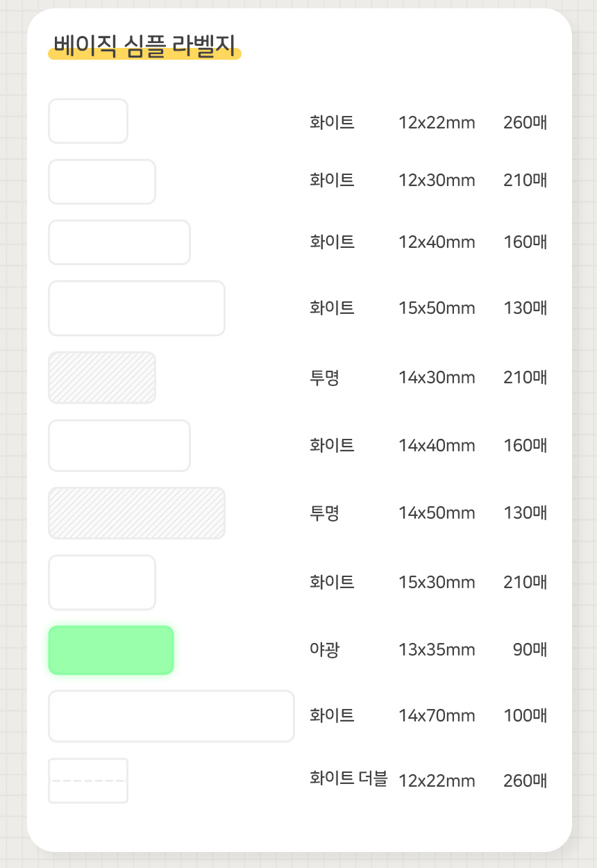The image size is (597, 868).
Task: Click the 베이직 심플 라벨지 heading
Action: pos(144,46)
